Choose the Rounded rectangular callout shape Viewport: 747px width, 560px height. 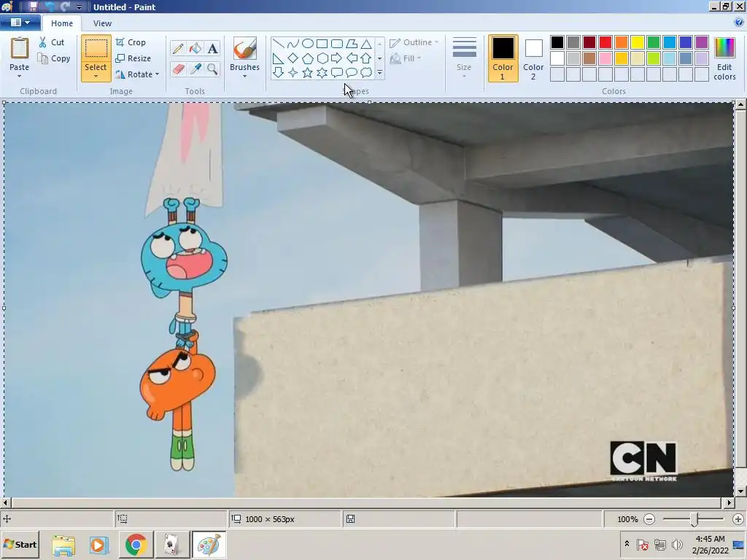point(337,72)
